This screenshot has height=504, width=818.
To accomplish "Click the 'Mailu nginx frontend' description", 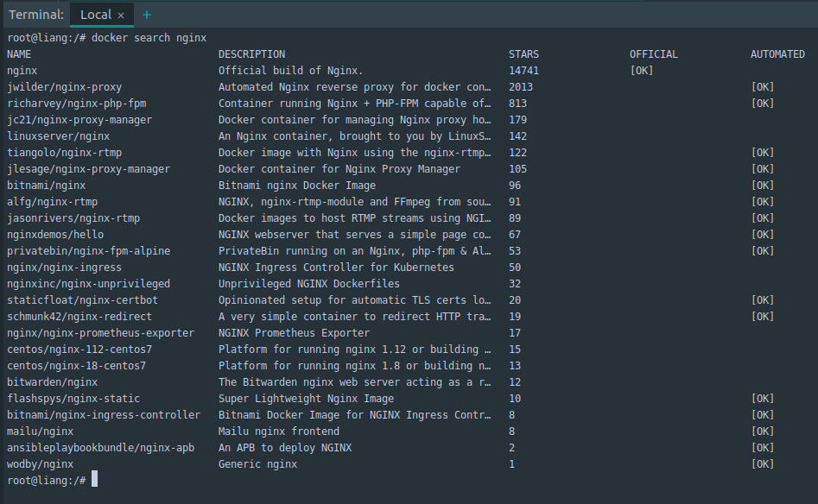I will (x=279, y=432).
